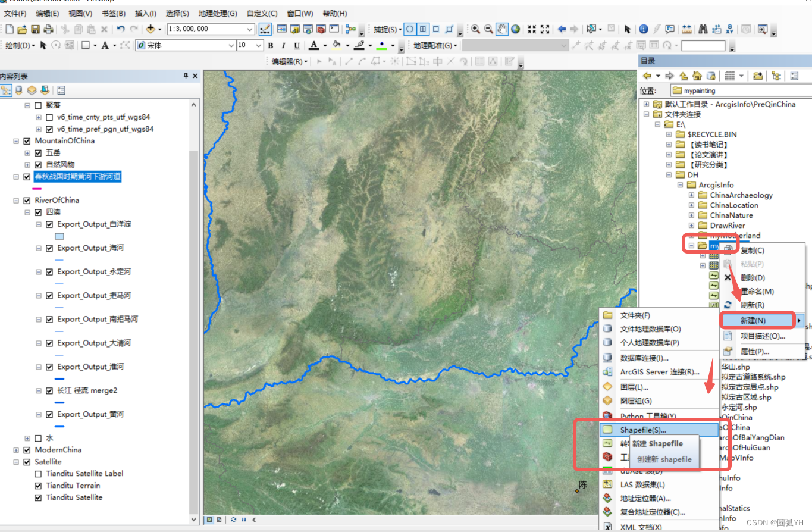Open the ModelBuilder window icon
This screenshot has width=812, height=532.
pyautogui.click(x=350, y=29)
